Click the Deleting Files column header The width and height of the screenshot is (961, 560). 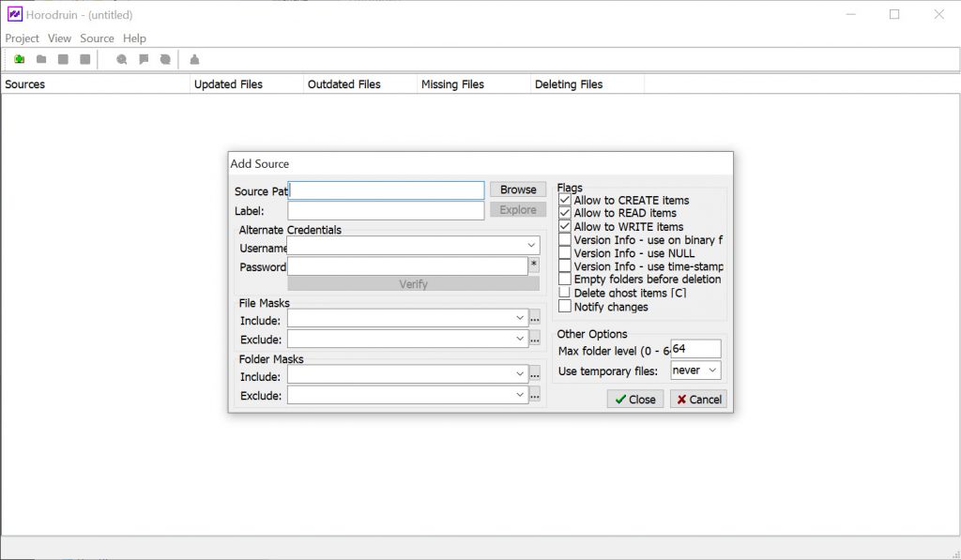[x=587, y=84]
